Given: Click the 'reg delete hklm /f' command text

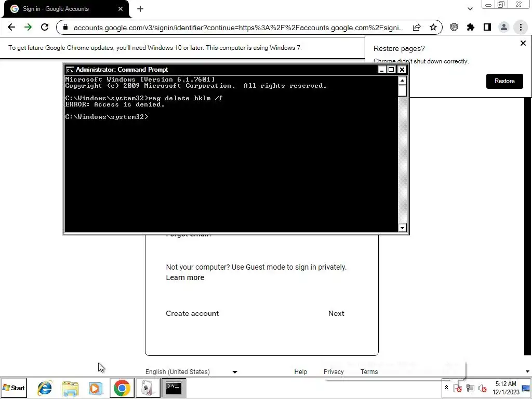Looking at the screenshot, I should 185,98.
